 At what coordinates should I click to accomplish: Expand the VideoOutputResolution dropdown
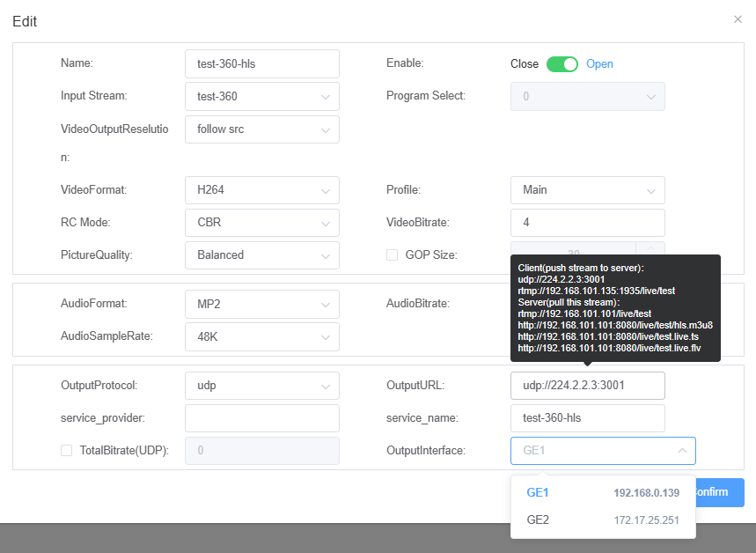coord(261,129)
